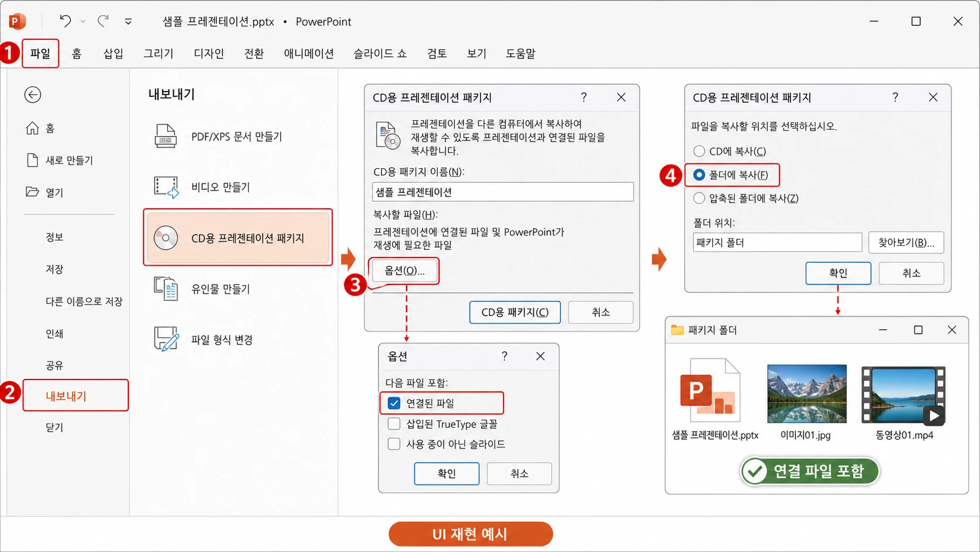Check 사용 중이 아닌 슬라이드 checkbox
This screenshot has width=980, height=552.
tap(394, 444)
